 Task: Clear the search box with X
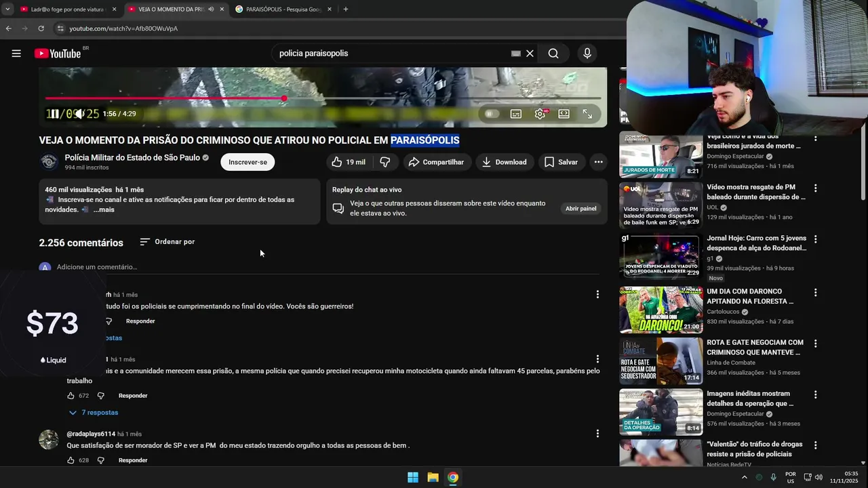pos(530,54)
